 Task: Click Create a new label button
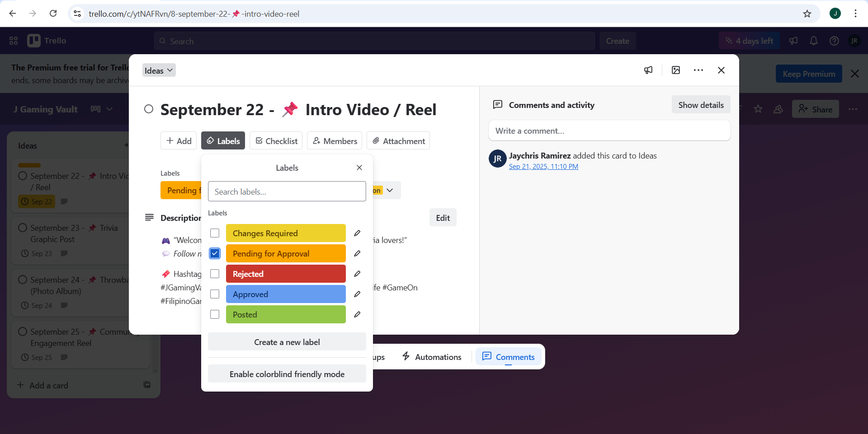pyautogui.click(x=287, y=342)
